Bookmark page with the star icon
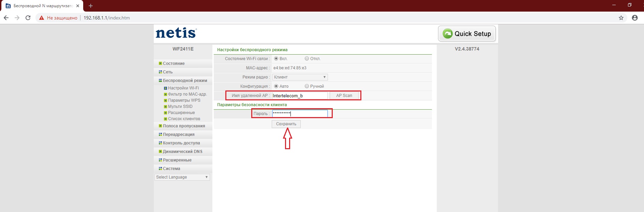The height and width of the screenshot is (212, 644). click(621, 18)
